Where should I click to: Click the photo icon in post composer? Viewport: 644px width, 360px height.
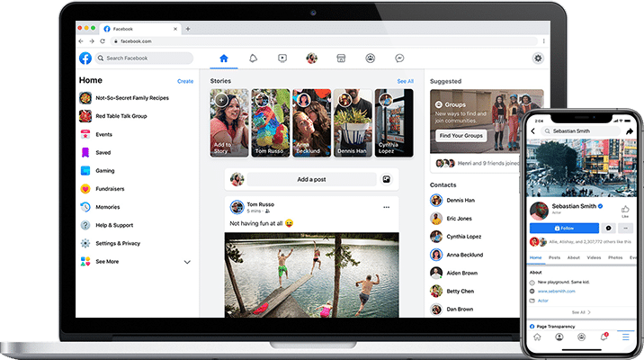coord(387,180)
